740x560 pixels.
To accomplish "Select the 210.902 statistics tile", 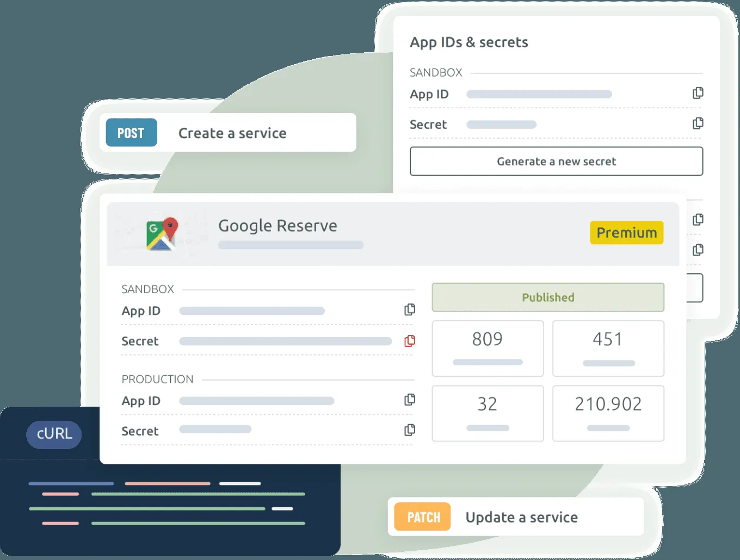I will tap(608, 413).
